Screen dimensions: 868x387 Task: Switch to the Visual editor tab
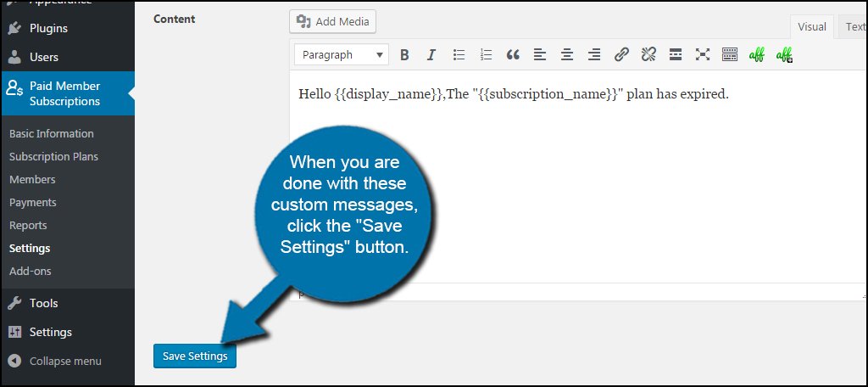[811, 26]
